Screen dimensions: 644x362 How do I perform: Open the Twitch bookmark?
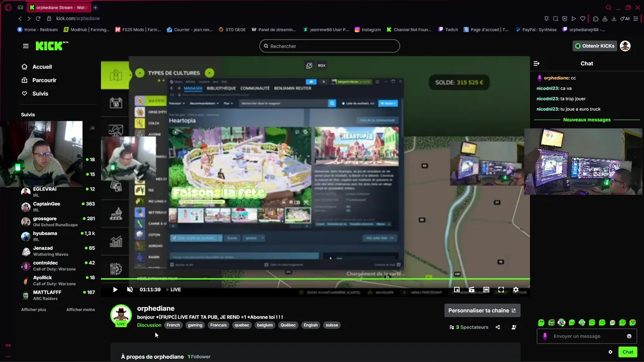448,30
